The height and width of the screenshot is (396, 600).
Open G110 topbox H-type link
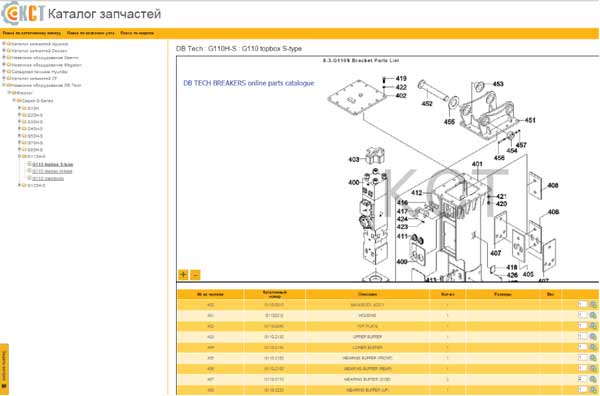(x=52, y=171)
